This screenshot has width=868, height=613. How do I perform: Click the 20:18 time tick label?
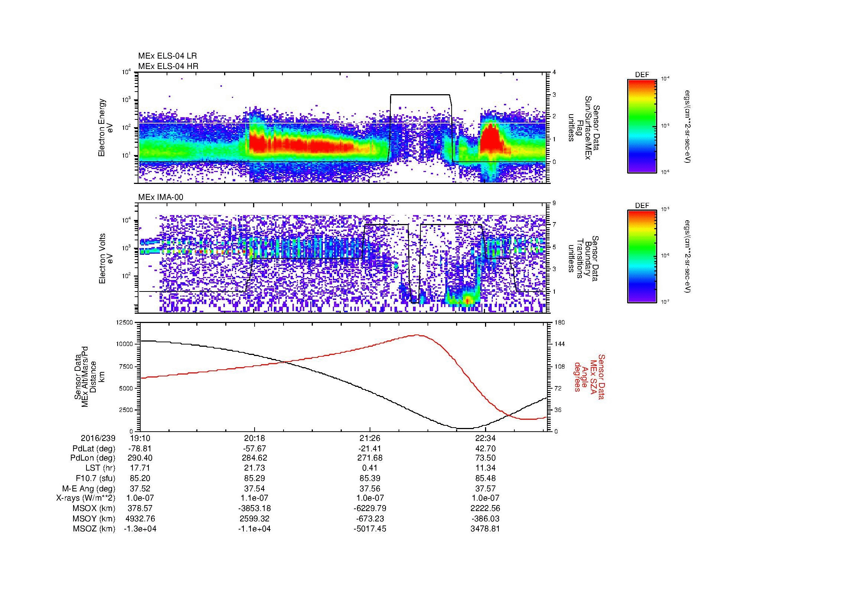(x=255, y=438)
